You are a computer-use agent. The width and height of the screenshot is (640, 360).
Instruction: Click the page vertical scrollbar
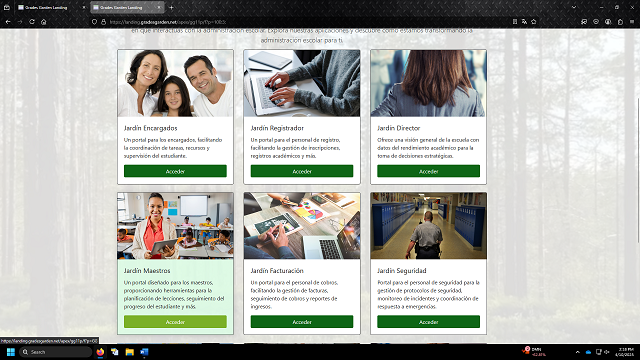(638, 171)
